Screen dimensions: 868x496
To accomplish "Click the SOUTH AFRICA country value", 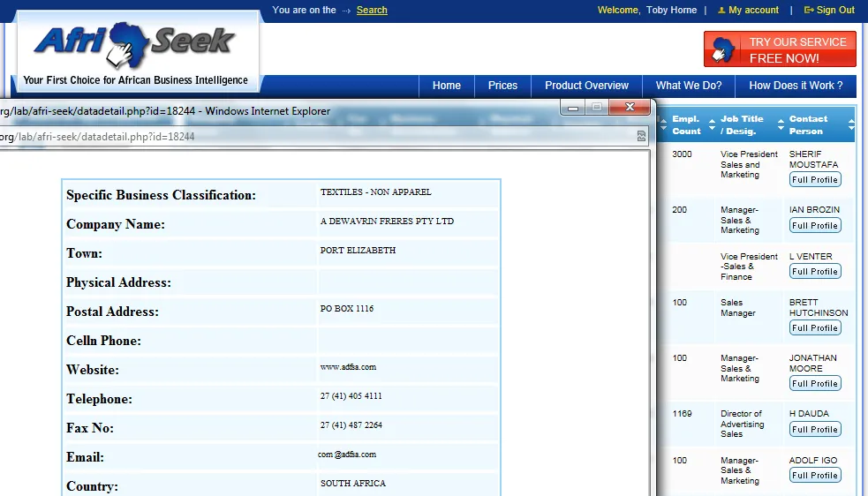I will (x=352, y=484).
